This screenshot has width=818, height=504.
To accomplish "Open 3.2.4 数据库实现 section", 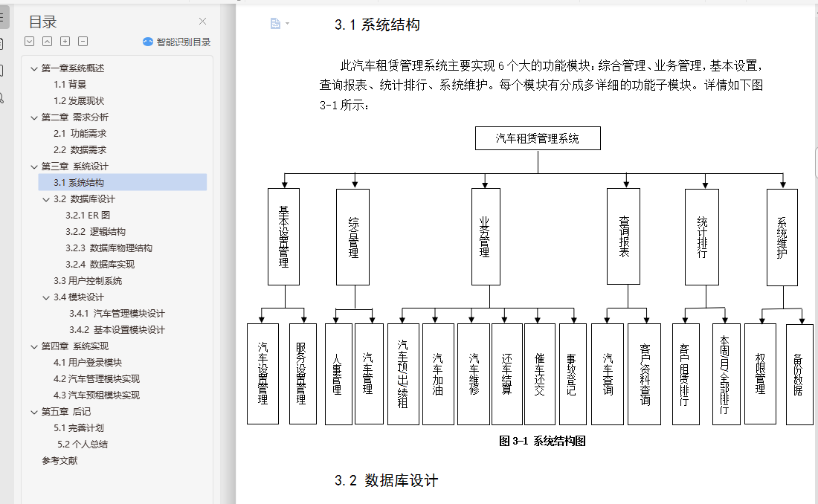I will tap(100, 265).
